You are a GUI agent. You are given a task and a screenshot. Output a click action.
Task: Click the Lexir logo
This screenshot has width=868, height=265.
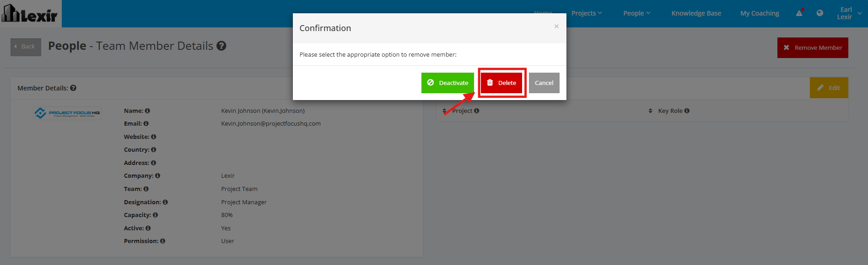(30, 14)
